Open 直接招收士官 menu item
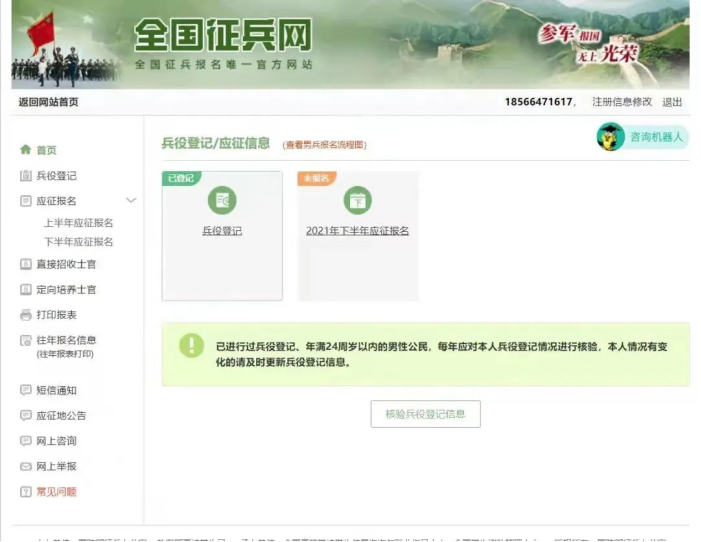 pyautogui.click(x=66, y=265)
